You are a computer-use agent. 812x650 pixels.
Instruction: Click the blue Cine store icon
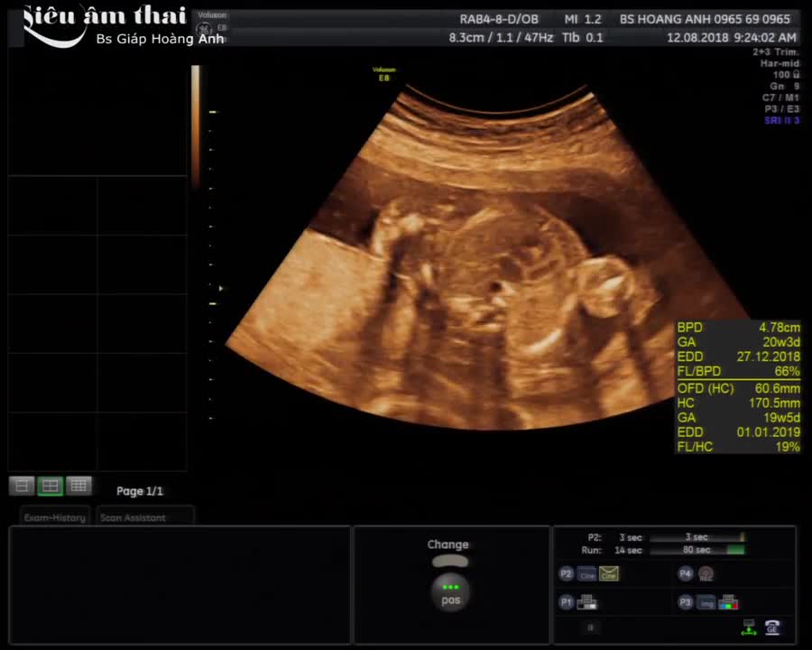[x=586, y=574]
